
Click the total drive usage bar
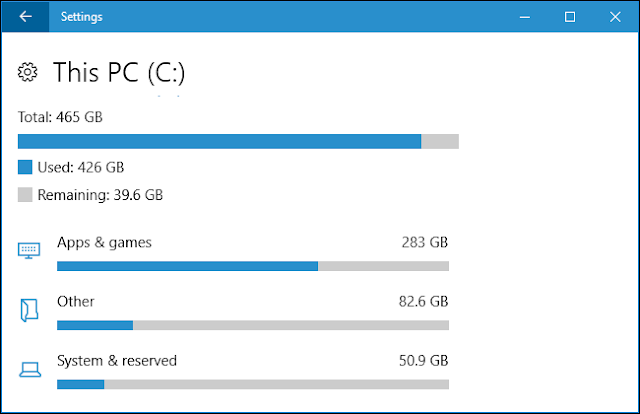coord(238,141)
